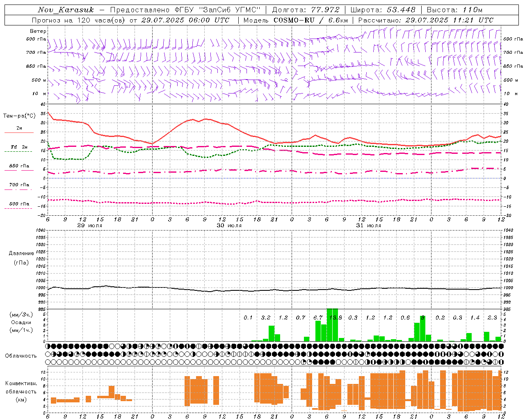This screenshot has height=420, width=525.
Task: Click the precipitation value 0.6
Action: point(405,318)
